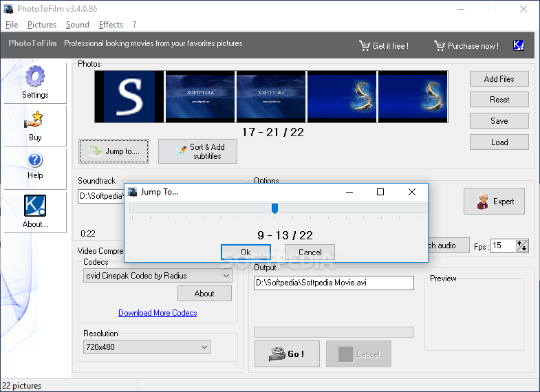Click the Reset button

point(499,100)
